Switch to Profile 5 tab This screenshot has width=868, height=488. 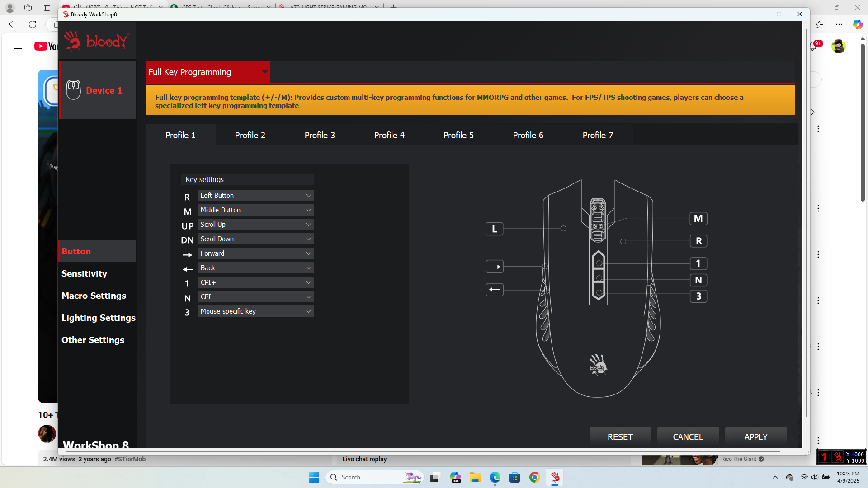458,135
